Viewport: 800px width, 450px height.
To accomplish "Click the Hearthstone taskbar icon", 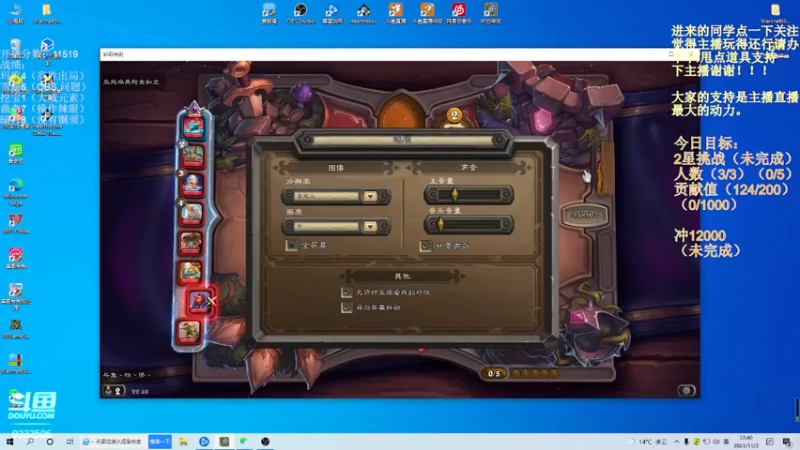I will (x=224, y=442).
